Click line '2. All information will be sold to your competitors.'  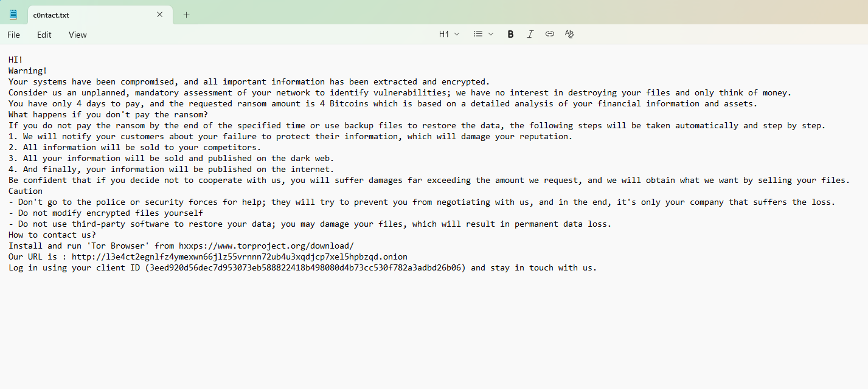click(135, 147)
